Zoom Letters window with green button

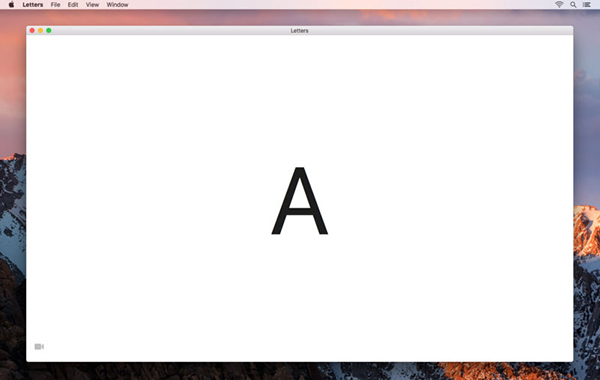[49, 31]
